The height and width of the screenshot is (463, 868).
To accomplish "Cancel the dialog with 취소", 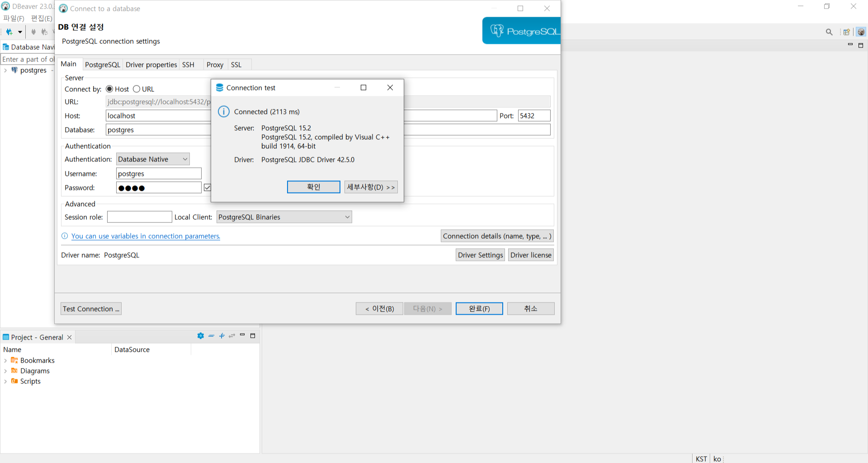I will click(x=531, y=309).
